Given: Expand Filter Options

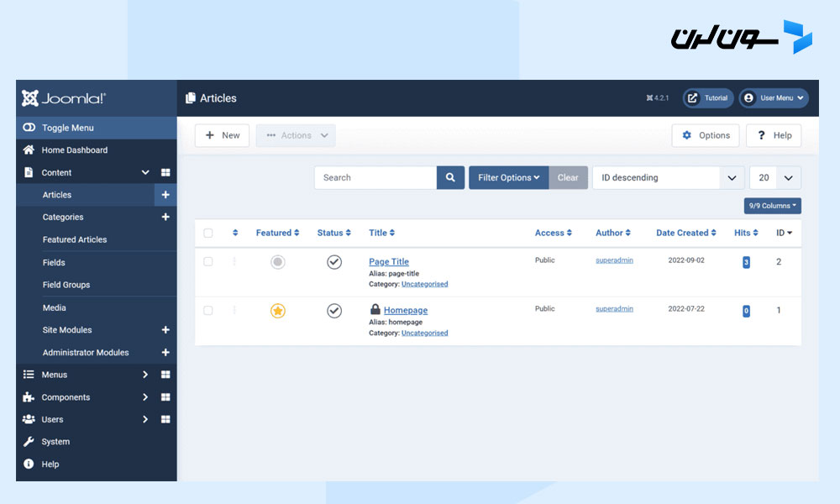Looking at the screenshot, I should (508, 178).
